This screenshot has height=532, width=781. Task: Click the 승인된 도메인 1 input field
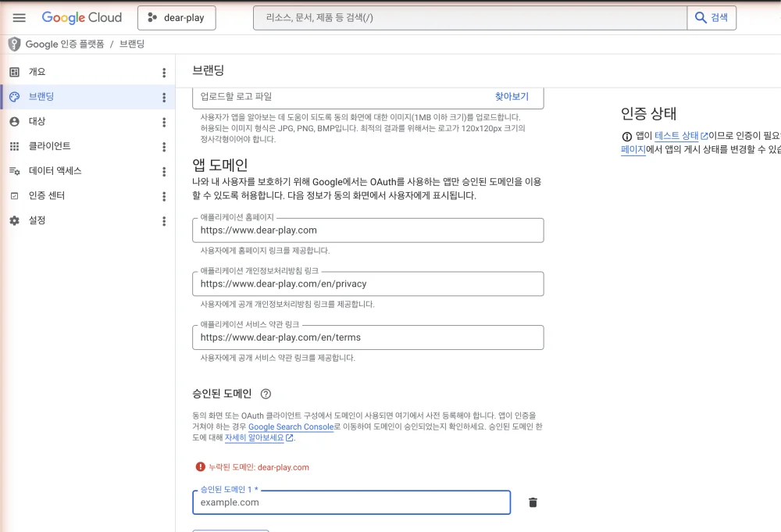tap(351, 502)
